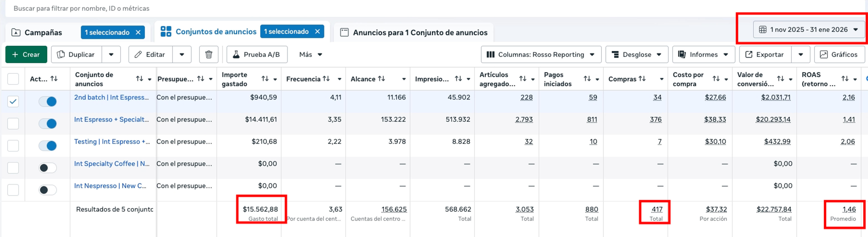This screenshot has width=868, height=237.
Task: Sort by Presupuesto column arrows
Action: point(200,79)
